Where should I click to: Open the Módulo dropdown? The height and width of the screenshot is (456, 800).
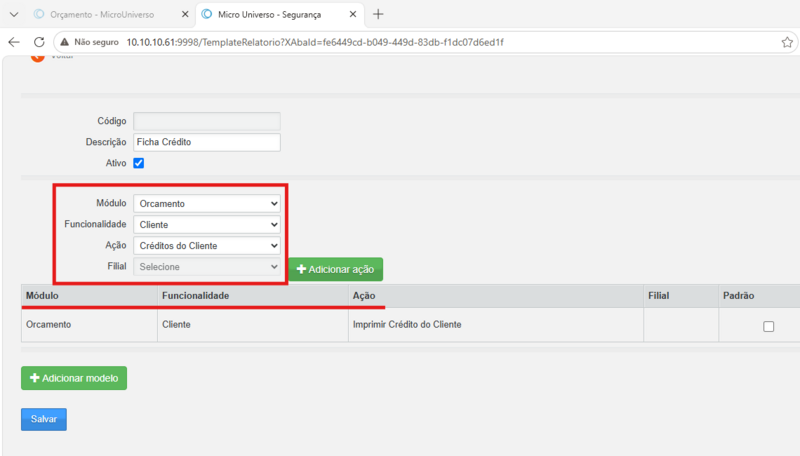[x=207, y=204]
